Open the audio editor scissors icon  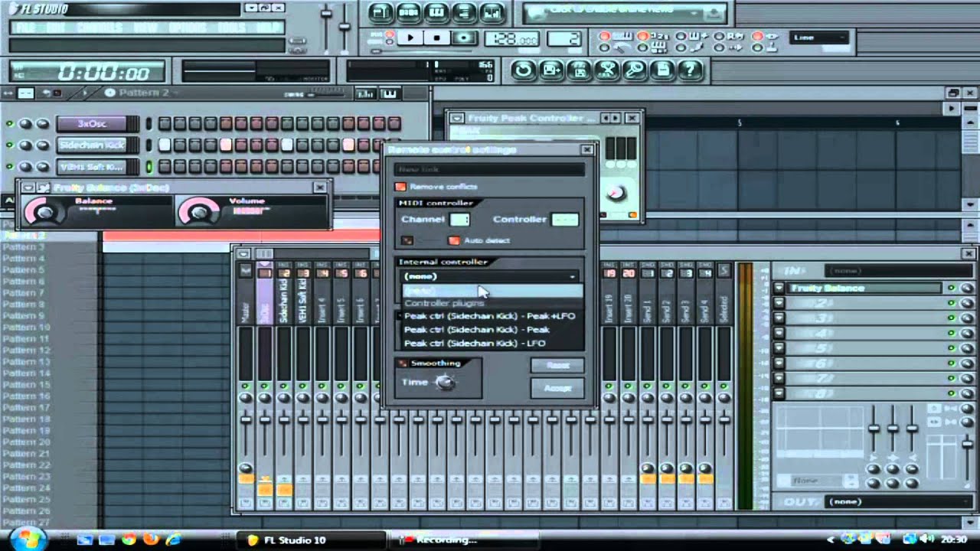pos(607,70)
